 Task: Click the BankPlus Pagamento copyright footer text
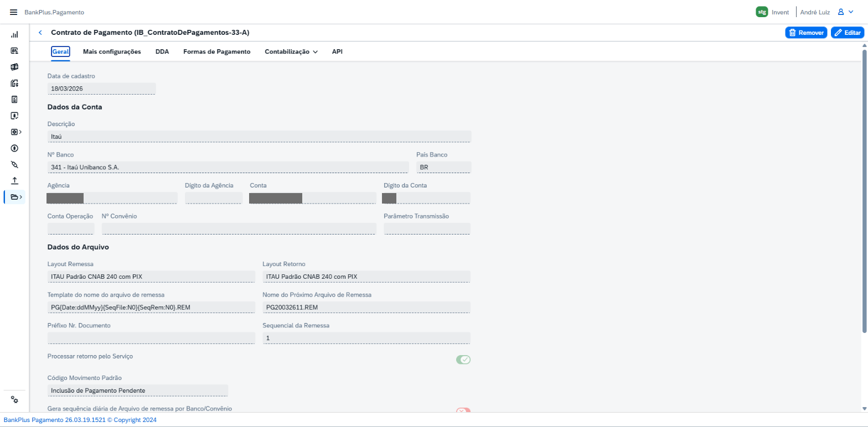[80, 420]
